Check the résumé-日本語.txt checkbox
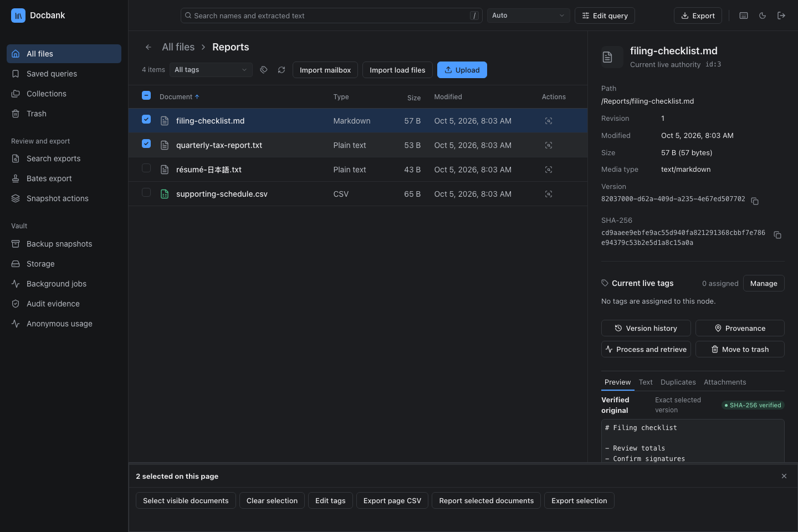Viewport: 798px width, 532px height. (x=146, y=168)
